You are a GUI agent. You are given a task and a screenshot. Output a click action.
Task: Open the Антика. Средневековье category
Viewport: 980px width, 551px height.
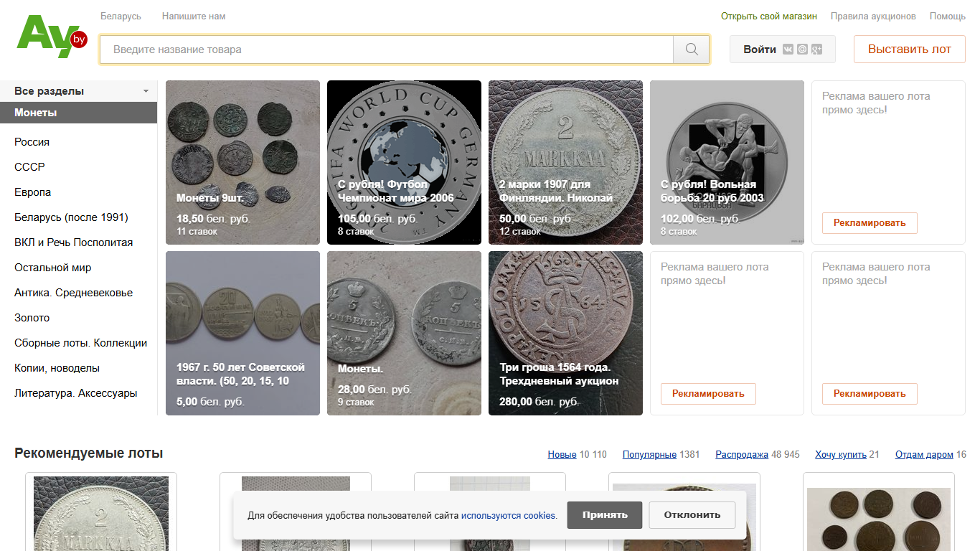pyautogui.click(x=73, y=293)
